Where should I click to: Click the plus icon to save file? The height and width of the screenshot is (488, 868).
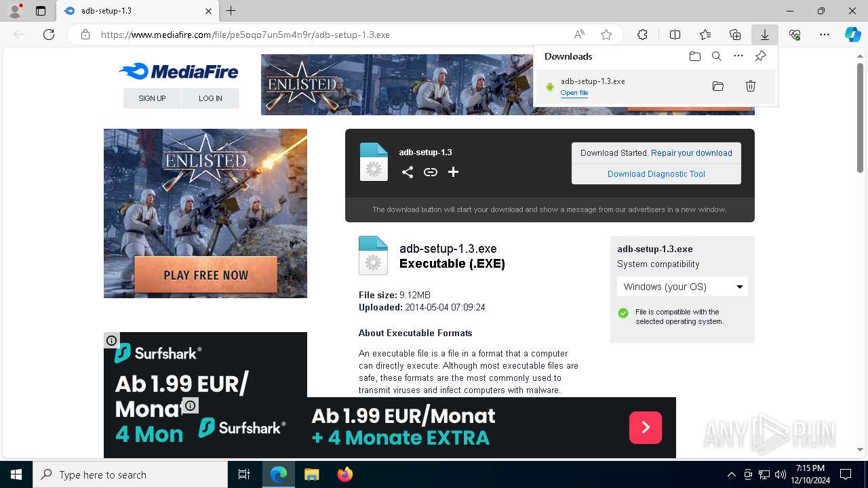453,172
